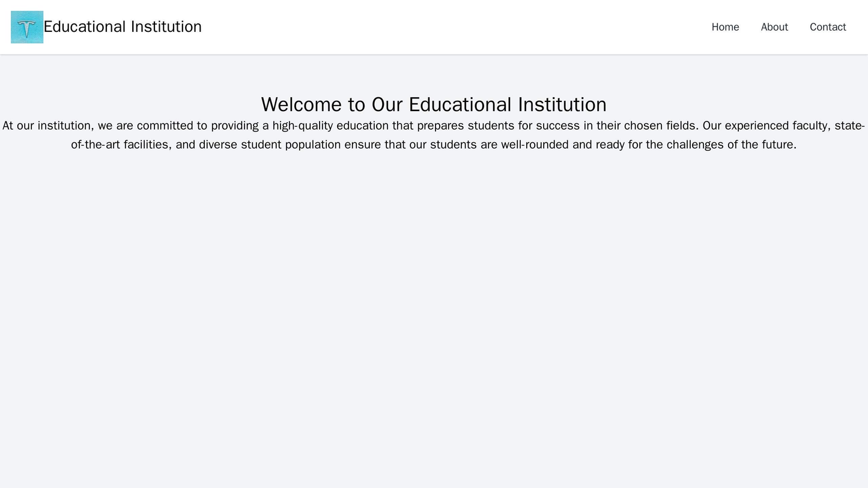Select the Tesla-style logo in the header
The image size is (868, 488).
tap(27, 26)
